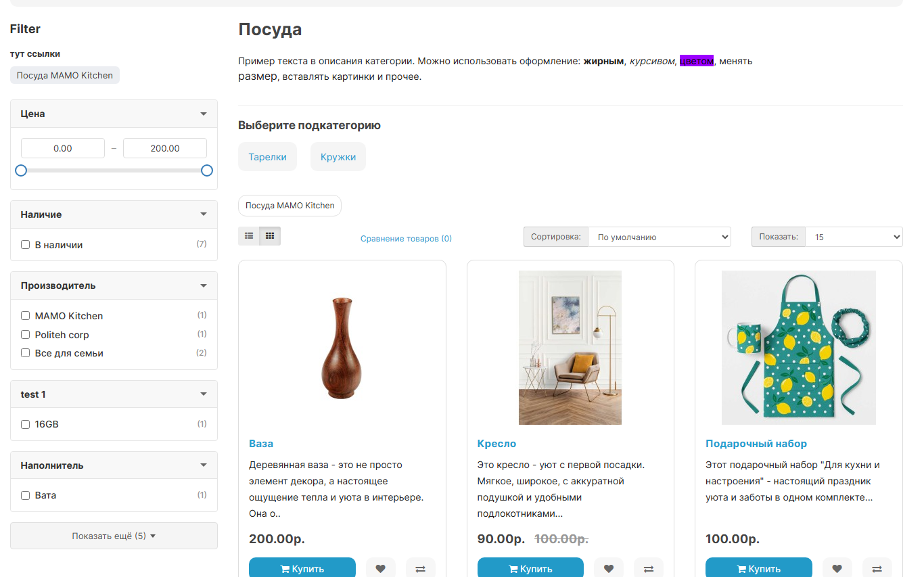The height and width of the screenshot is (577, 924).
Task: Switch to grid view layout
Action: pos(270,236)
